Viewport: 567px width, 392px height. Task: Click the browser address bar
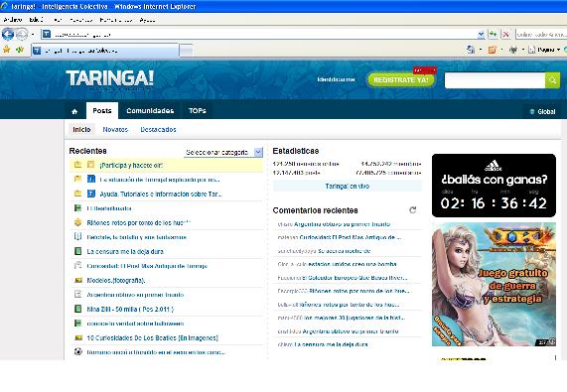pyautogui.click(x=258, y=35)
